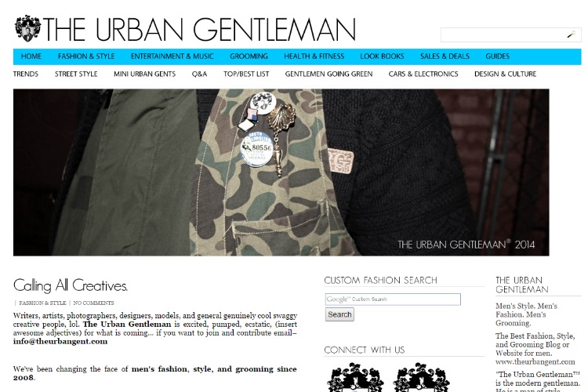Open the Fashion & Style menu
The height and width of the screenshot is (392, 588).
pos(86,56)
